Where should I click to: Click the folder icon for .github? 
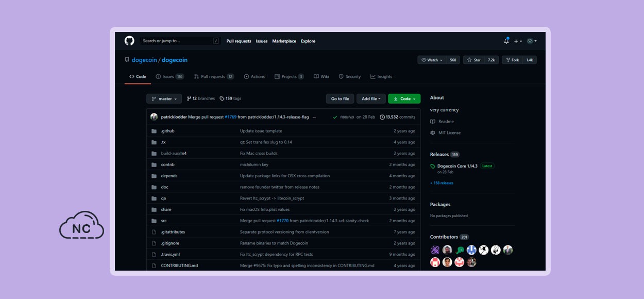coord(154,131)
